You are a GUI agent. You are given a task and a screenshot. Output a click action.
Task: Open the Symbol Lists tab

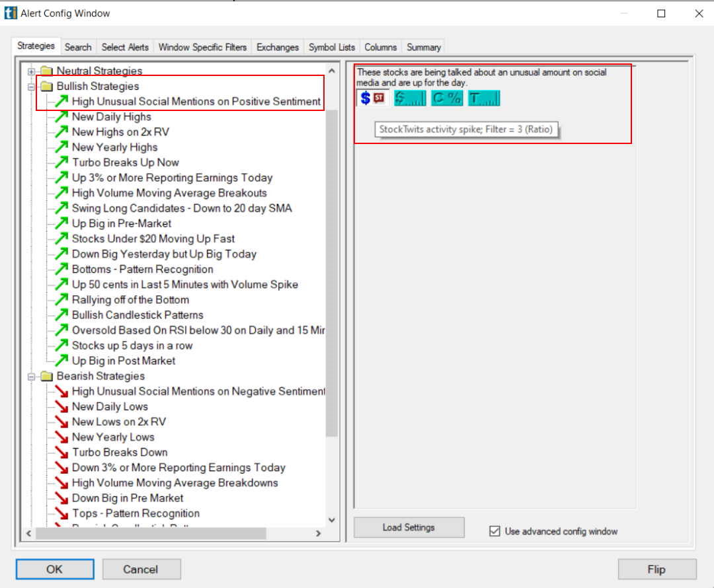331,46
